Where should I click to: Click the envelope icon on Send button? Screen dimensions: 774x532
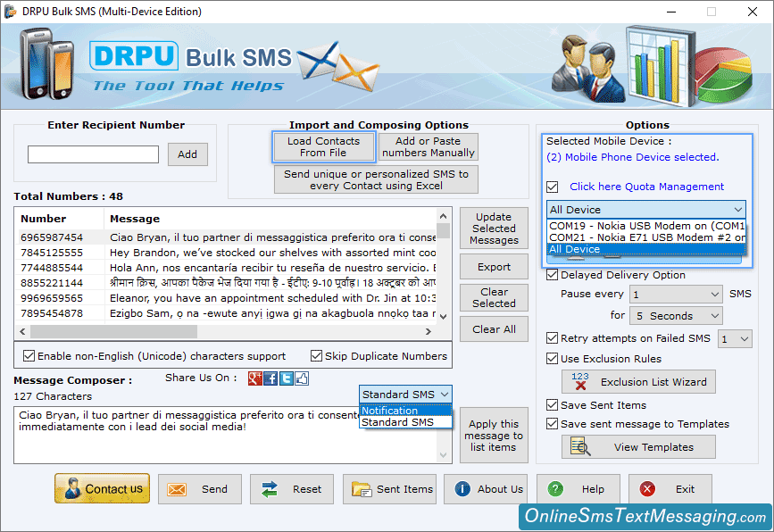coord(176,489)
